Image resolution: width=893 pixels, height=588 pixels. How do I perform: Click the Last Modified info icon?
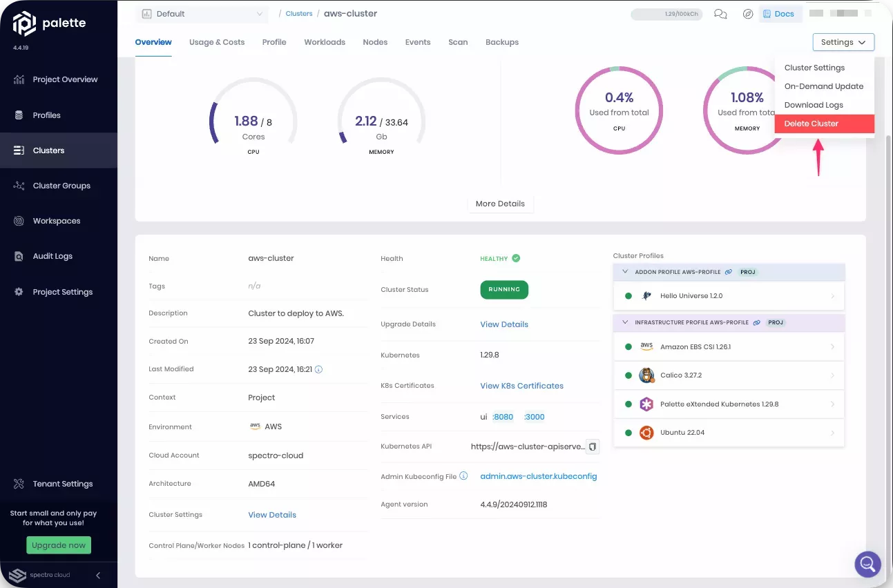(319, 369)
